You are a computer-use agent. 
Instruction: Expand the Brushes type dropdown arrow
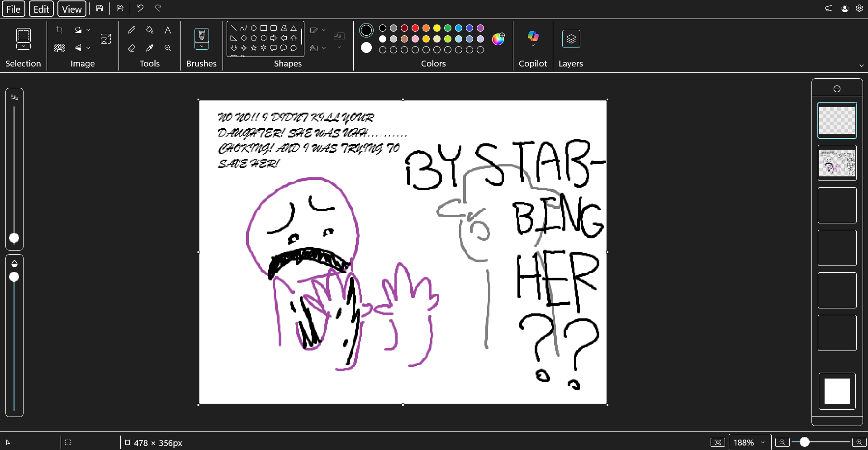[202, 46]
